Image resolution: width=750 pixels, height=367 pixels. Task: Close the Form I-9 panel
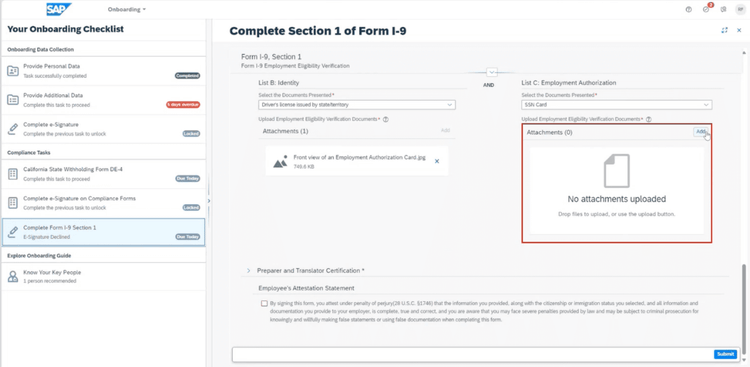point(739,30)
